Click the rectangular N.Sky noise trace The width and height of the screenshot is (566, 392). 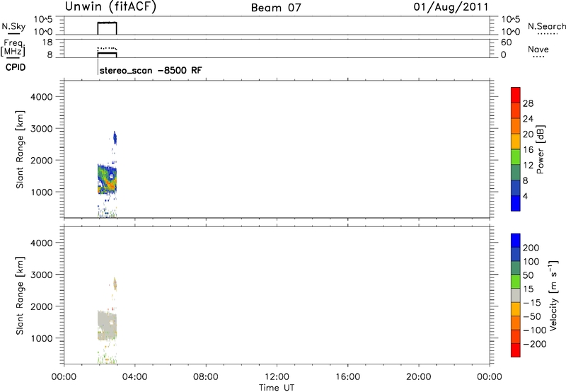pos(108,28)
